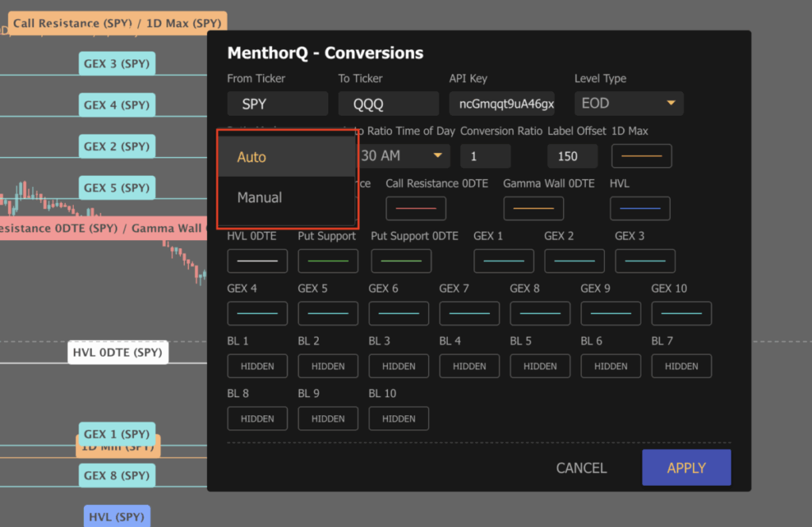Open the Level Type EOD dropdown
This screenshot has height=527, width=812.
point(628,103)
